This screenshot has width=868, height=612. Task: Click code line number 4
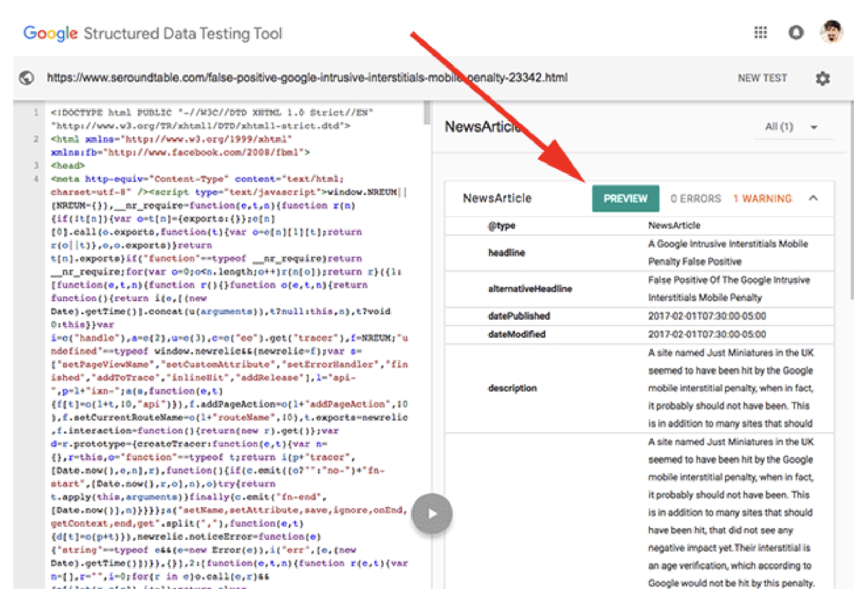[x=36, y=179]
